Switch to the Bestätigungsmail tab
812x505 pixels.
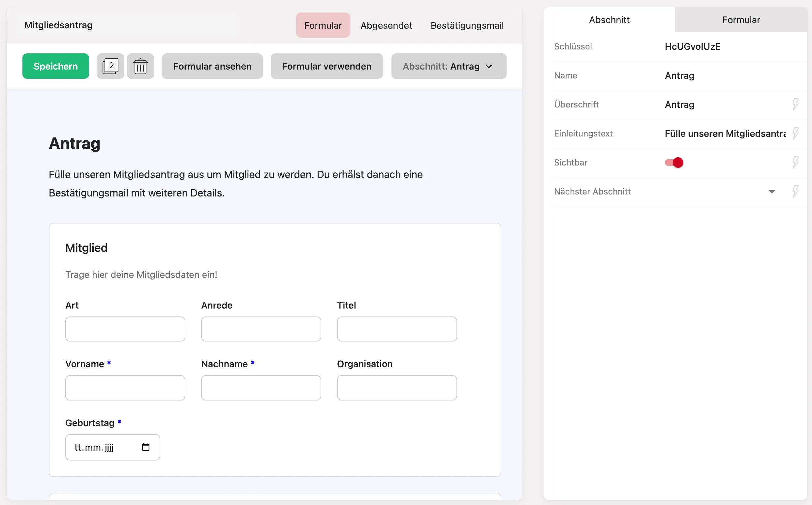pyautogui.click(x=467, y=25)
